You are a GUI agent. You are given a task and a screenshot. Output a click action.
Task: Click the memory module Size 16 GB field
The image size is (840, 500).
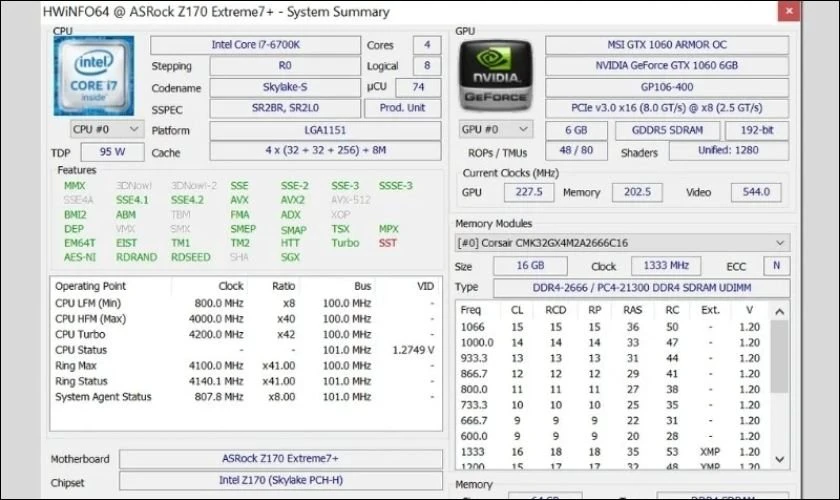point(530,266)
